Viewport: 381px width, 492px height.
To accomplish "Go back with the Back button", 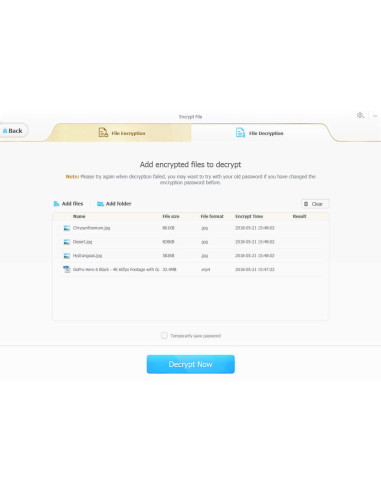I will click(13, 131).
